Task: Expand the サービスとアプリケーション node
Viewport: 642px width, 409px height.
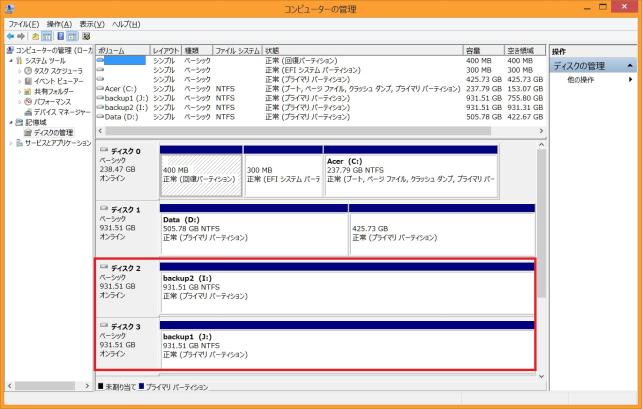Action: pyautogui.click(x=11, y=143)
